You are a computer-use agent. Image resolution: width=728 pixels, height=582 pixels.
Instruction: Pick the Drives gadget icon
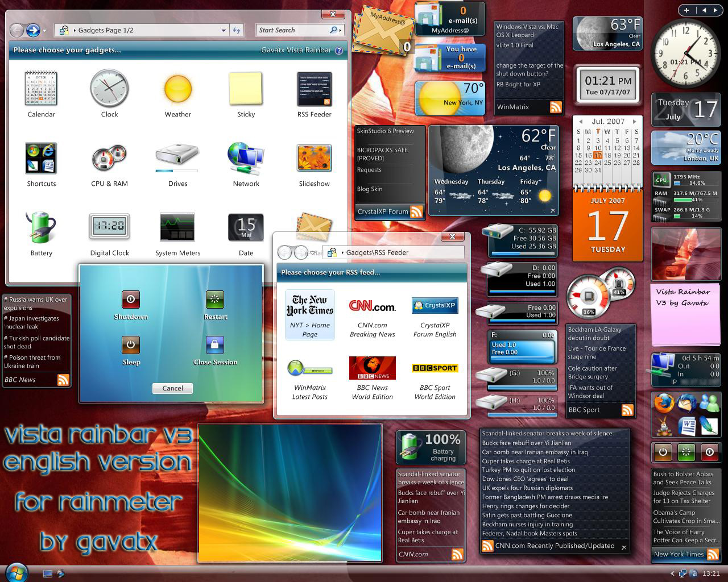point(177,158)
